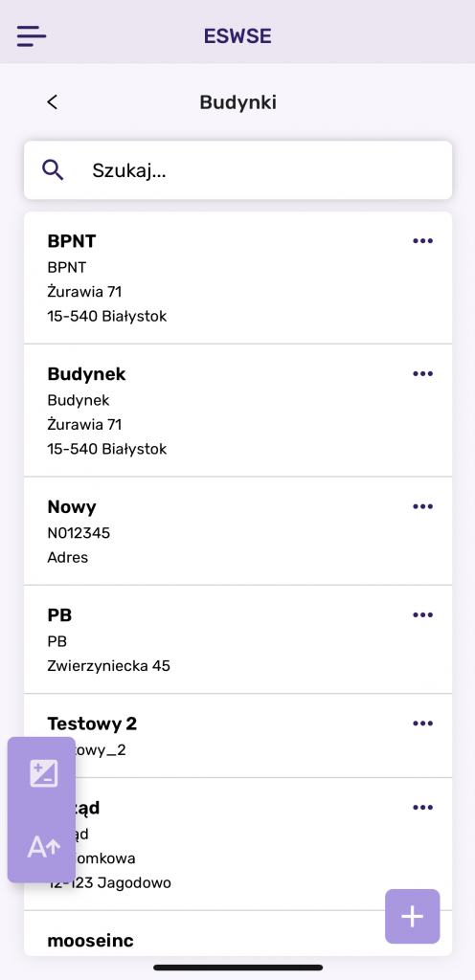Open options menu for BPNT building

[x=422, y=241]
